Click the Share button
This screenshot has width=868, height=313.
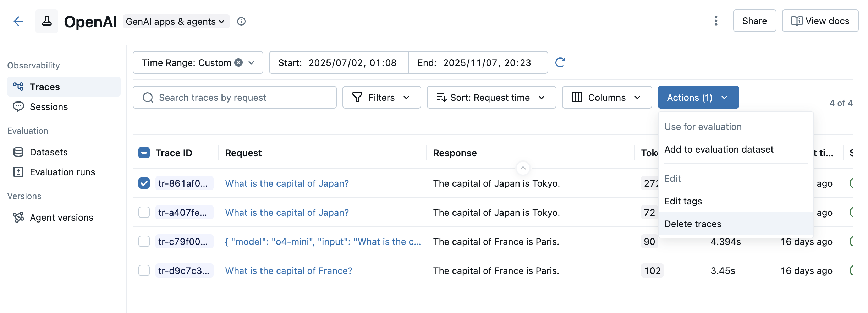pos(754,21)
